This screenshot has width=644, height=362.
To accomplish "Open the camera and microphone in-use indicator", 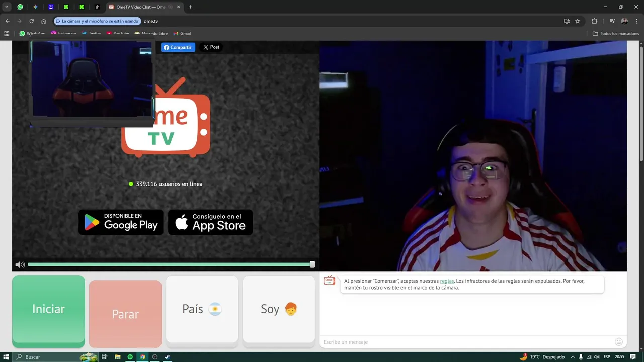I will click(98, 21).
